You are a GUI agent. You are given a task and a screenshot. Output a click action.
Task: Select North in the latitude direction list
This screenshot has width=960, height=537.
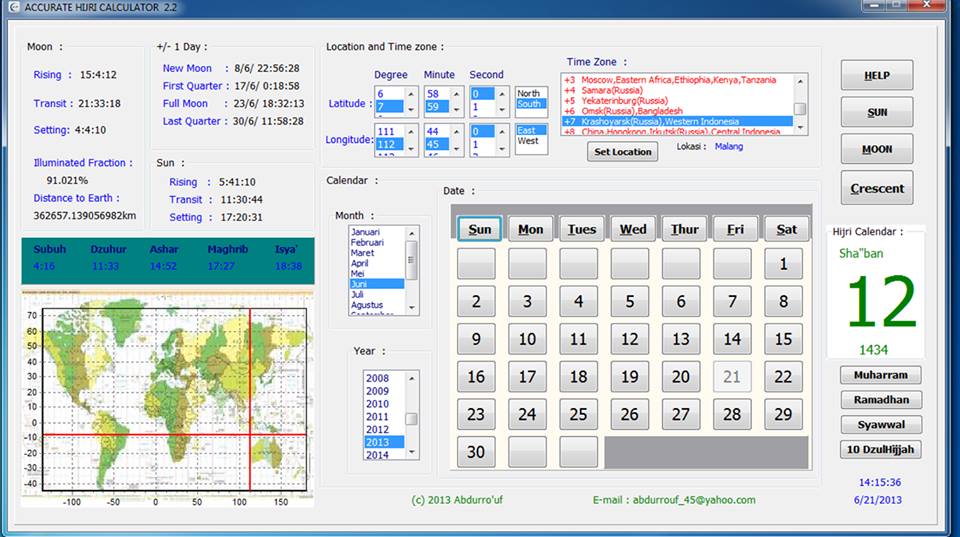point(529,93)
